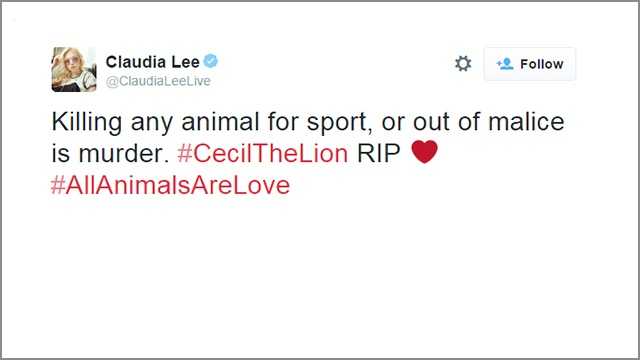Open Claudia Lee's profile avatar
Image resolution: width=640 pixels, height=360 pixels.
[74, 69]
